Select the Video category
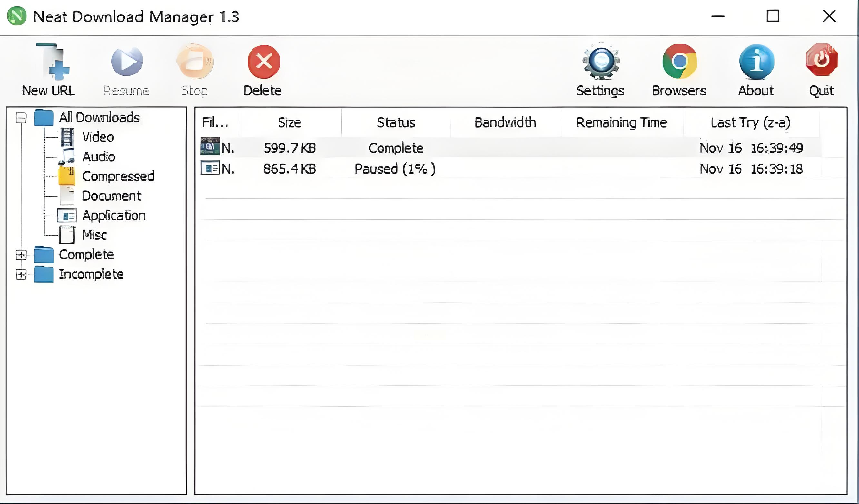This screenshot has width=859, height=504. [98, 137]
